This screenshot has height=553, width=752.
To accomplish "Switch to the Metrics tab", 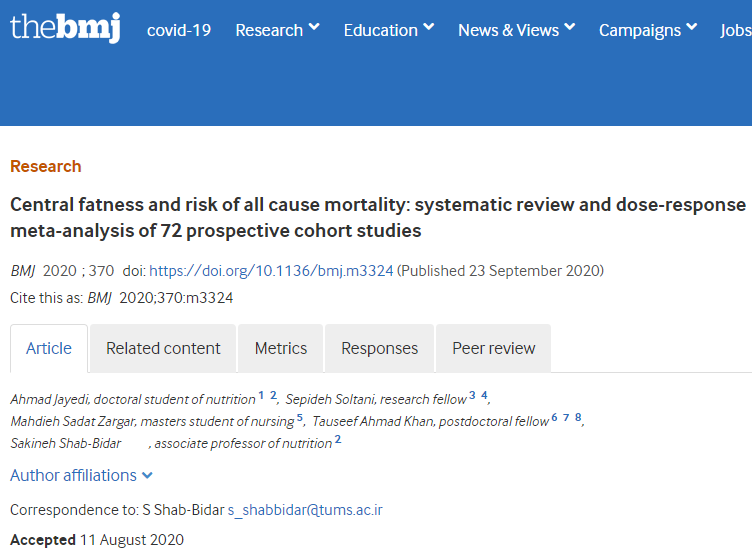I will pyautogui.click(x=281, y=348).
